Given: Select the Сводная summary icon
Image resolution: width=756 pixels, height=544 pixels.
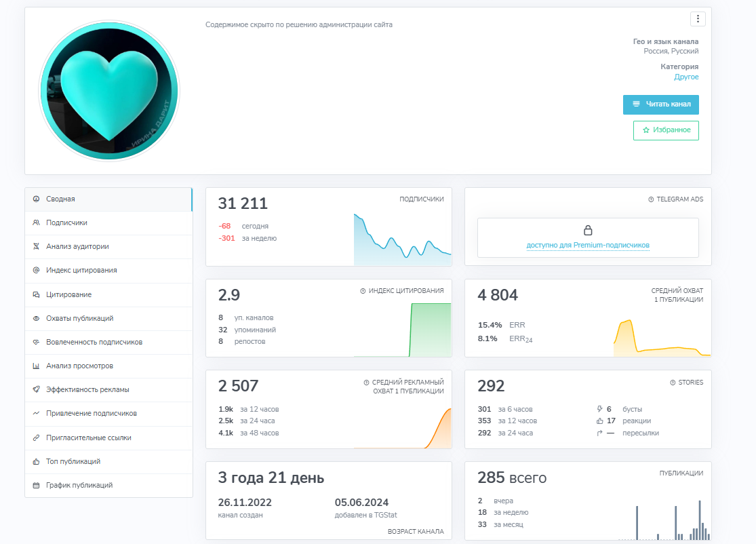Looking at the screenshot, I should tap(36, 199).
